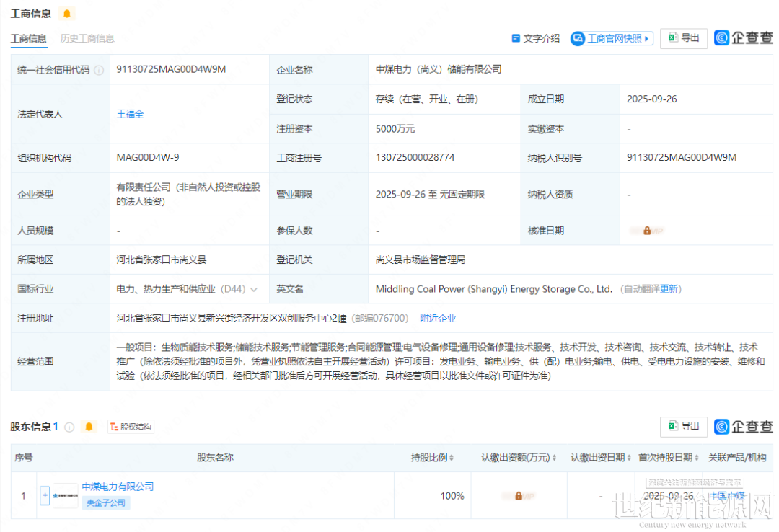Click the info icon next to 股东信息
The image size is (779, 532).
pos(69,427)
